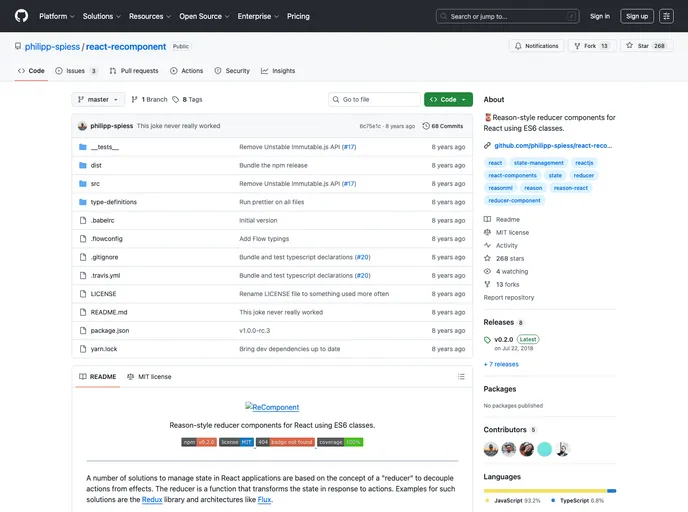Click the eye icon beside 4 watching
688x512 pixels.
[487, 271]
